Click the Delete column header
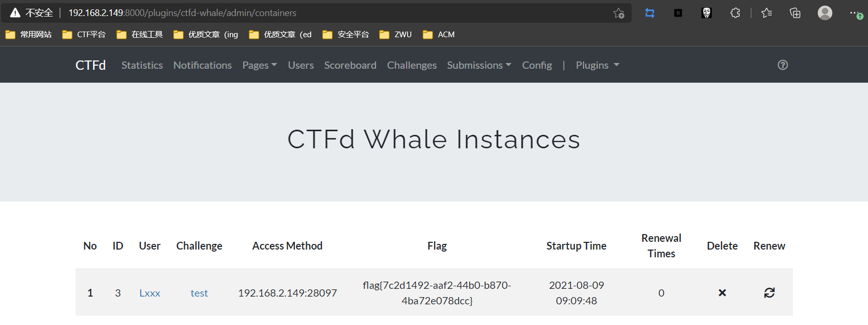 coord(722,246)
